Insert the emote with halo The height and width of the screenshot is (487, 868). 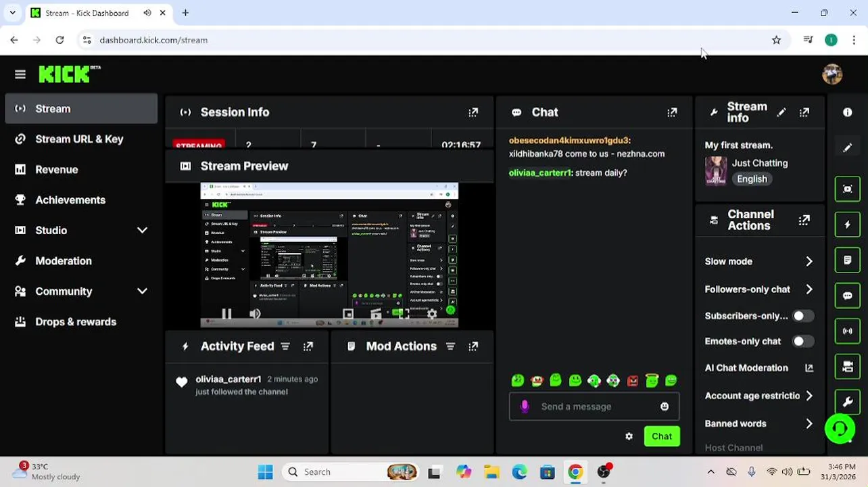(652, 381)
